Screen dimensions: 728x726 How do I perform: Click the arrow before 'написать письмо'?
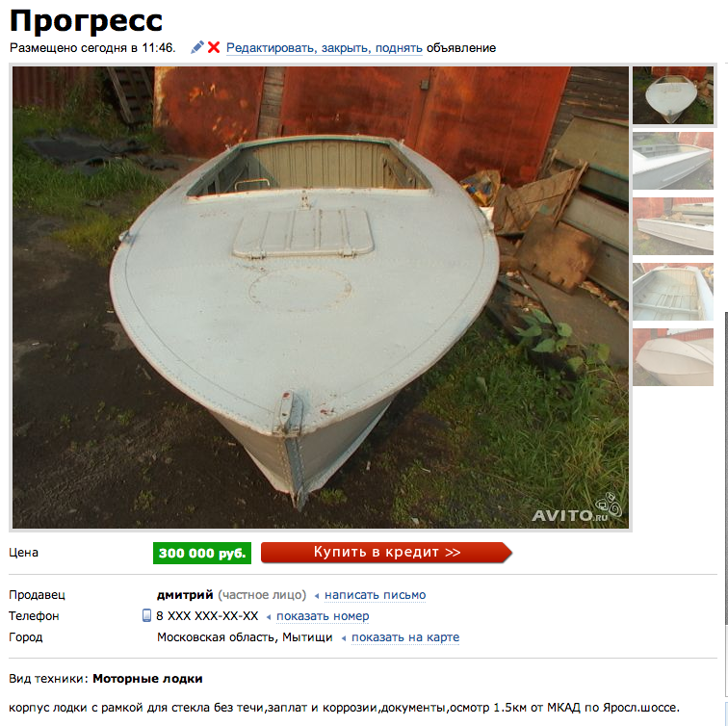point(317,596)
